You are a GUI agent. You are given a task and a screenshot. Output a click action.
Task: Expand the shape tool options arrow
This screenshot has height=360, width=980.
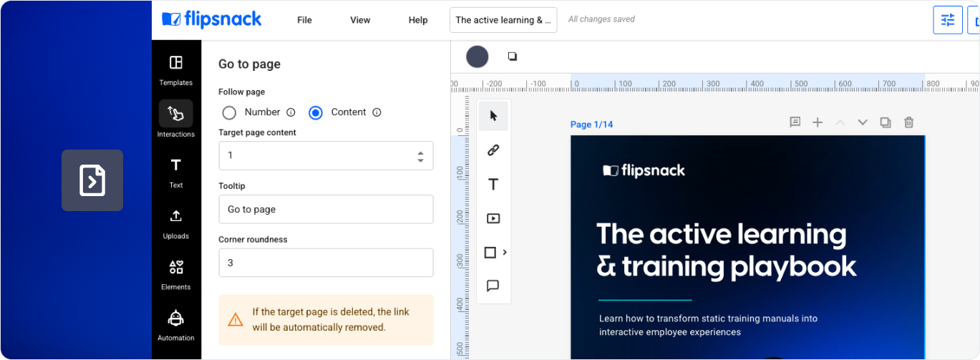505,252
